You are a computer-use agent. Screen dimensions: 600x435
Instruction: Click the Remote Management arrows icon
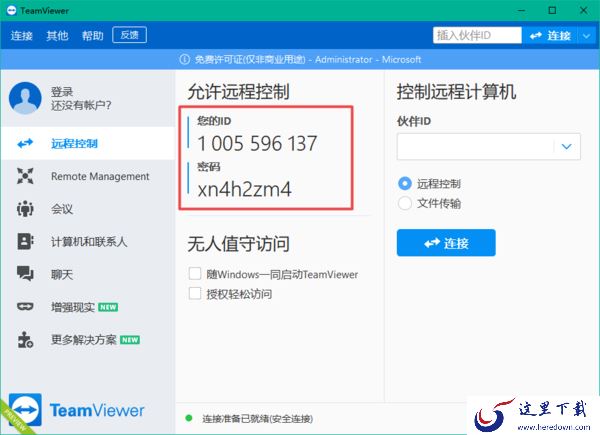[25, 176]
